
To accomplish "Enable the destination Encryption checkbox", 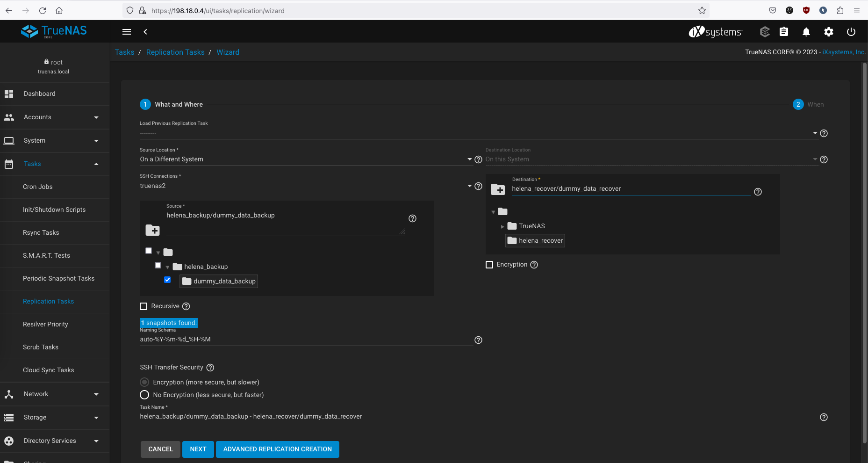I will [489, 265].
